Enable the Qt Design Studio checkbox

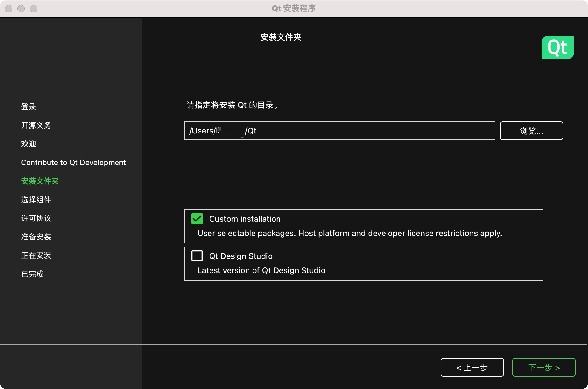(x=197, y=256)
